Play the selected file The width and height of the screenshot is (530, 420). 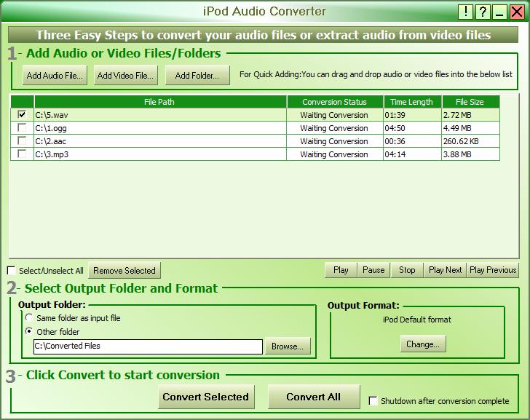coord(341,270)
